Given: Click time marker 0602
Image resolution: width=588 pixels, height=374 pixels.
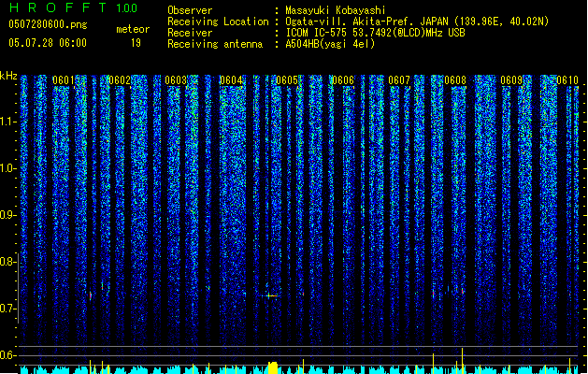Looking at the screenshot, I should click(120, 80).
